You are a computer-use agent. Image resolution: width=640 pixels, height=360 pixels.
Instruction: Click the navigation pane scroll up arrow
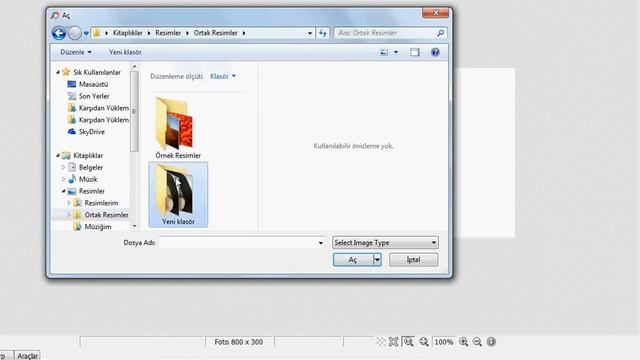[x=134, y=66]
